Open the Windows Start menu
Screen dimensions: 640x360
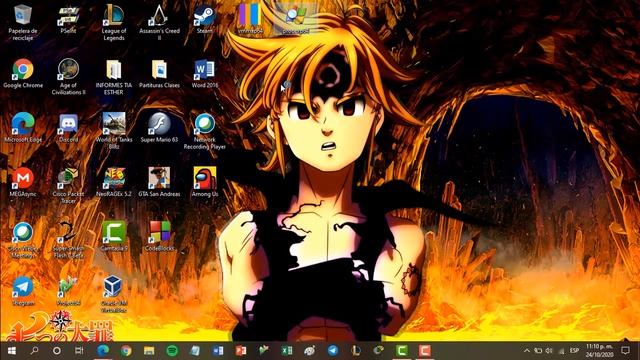[11, 351]
